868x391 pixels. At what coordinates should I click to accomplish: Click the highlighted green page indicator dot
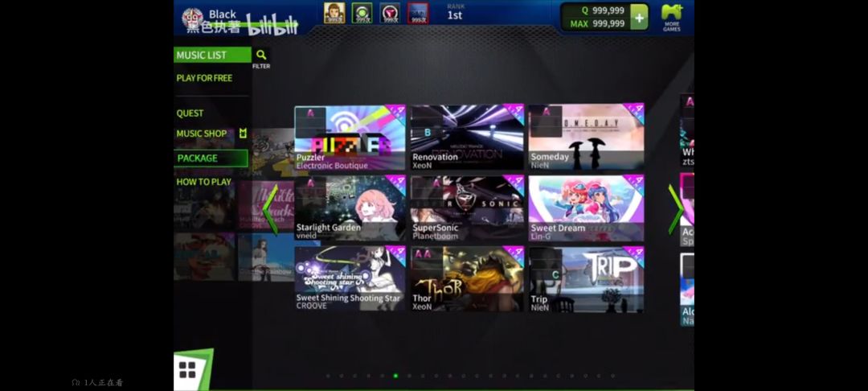coord(395,376)
